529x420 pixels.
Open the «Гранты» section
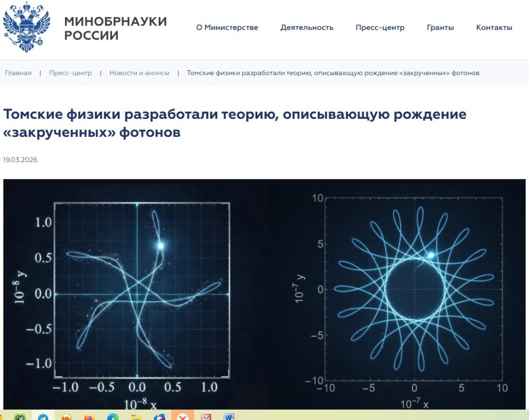coord(440,28)
